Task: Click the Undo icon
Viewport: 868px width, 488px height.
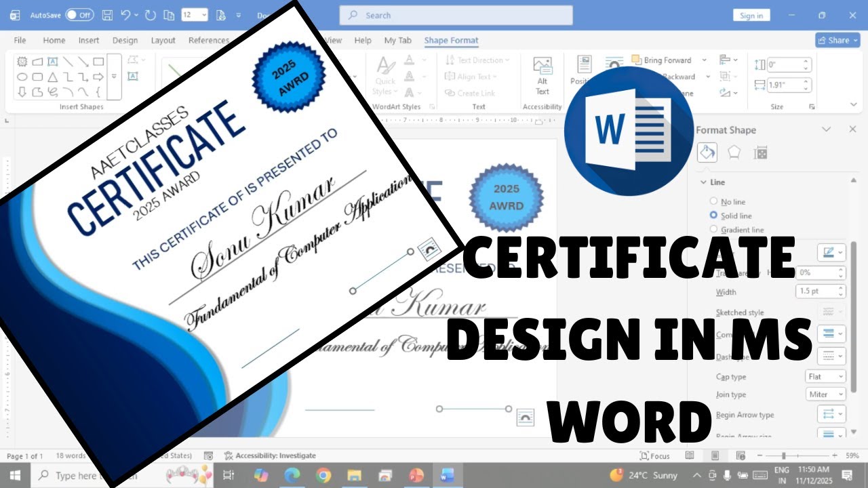Action: click(x=125, y=14)
